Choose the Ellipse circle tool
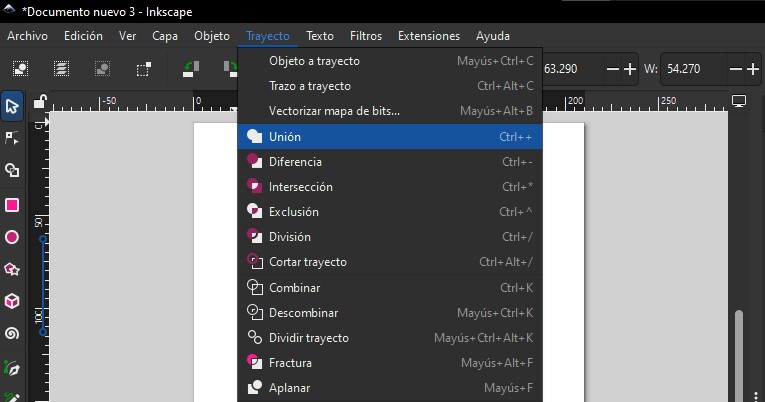Image resolution: width=765 pixels, height=402 pixels. click(x=12, y=237)
